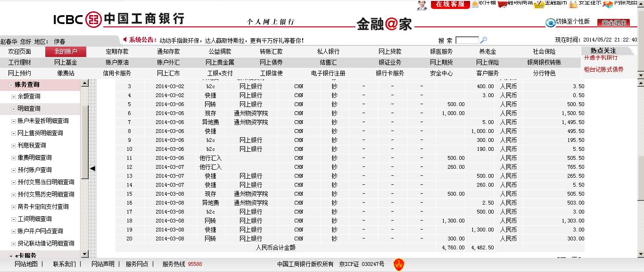Click the search magnifier icon
The height and width of the screenshot is (272, 644).
(x=483, y=40)
